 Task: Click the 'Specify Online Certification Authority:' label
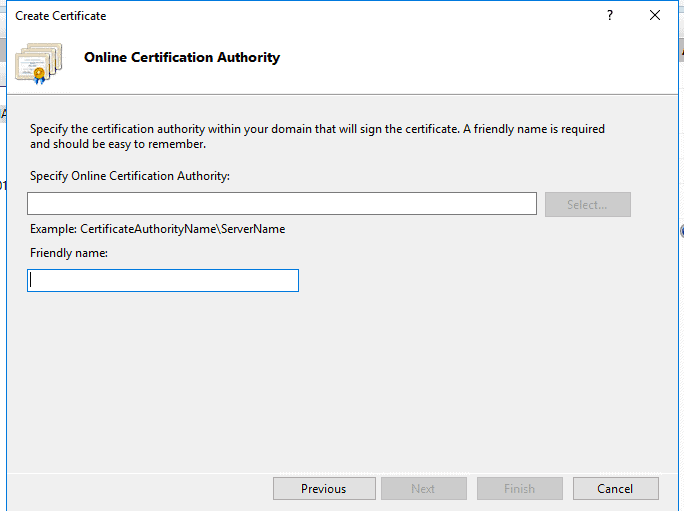point(130,176)
